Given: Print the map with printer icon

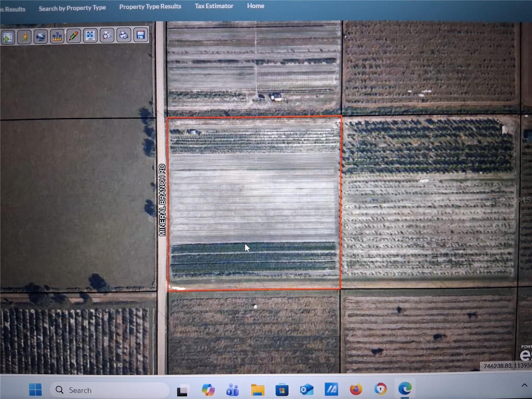Looking at the screenshot, I should point(124,35).
